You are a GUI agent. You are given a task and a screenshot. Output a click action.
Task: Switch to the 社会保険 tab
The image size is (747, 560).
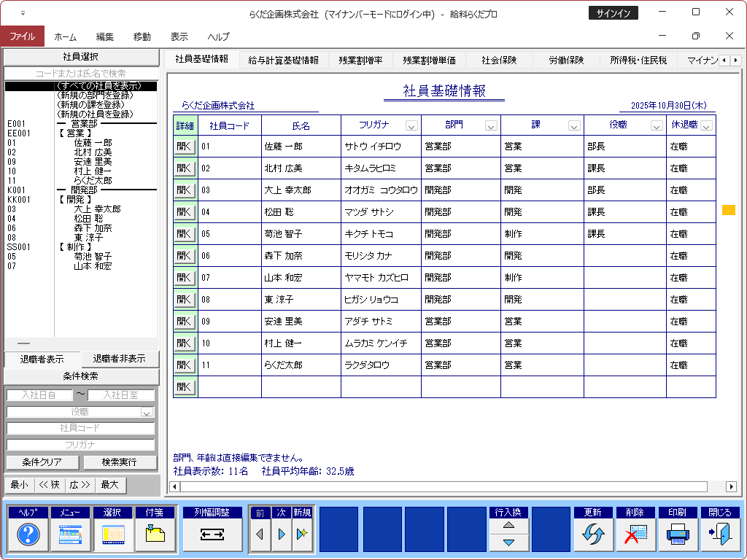[x=499, y=61]
